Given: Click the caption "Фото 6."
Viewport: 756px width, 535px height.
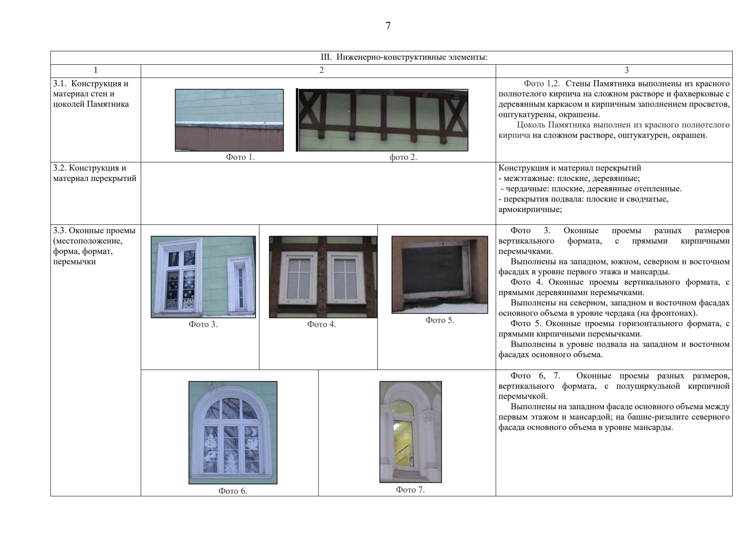Looking at the screenshot, I should click(233, 491).
